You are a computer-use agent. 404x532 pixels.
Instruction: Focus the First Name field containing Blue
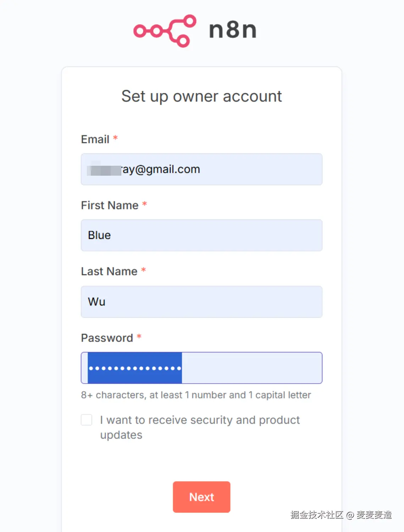(x=201, y=235)
